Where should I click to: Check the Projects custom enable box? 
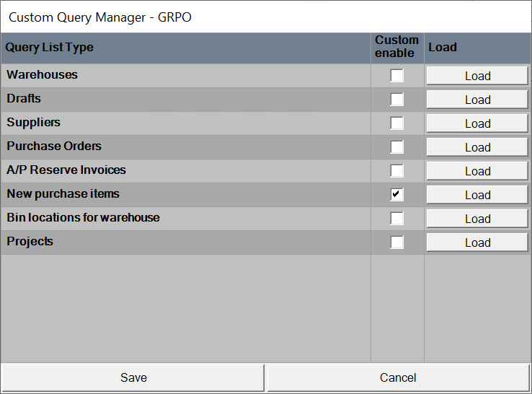click(x=397, y=242)
